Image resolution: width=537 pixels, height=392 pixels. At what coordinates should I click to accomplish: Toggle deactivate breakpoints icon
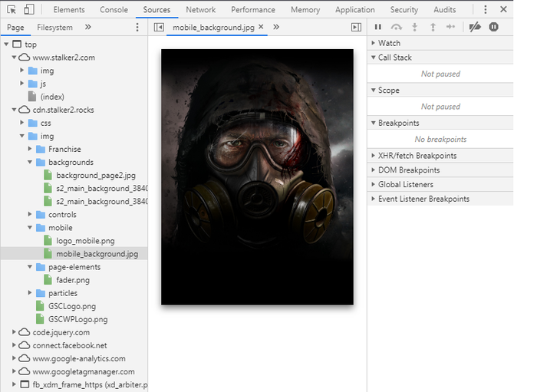click(x=475, y=27)
